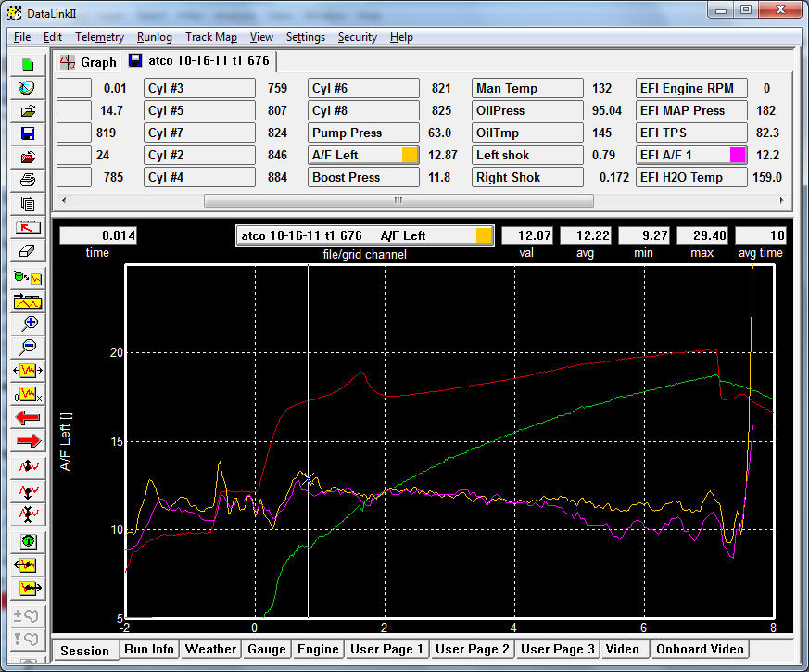The width and height of the screenshot is (809, 672).
Task: Switch to the Graph tab
Action: click(x=89, y=62)
